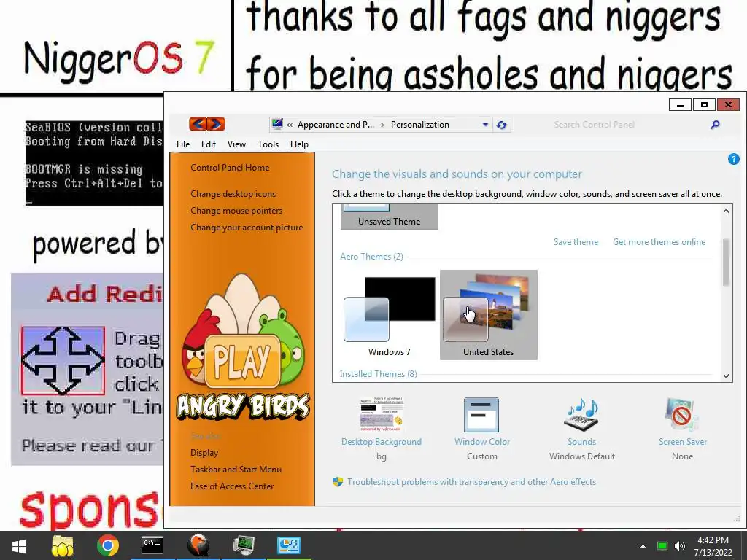
Task: Open the orange bird app on taskbar
Action: point(198,545)
